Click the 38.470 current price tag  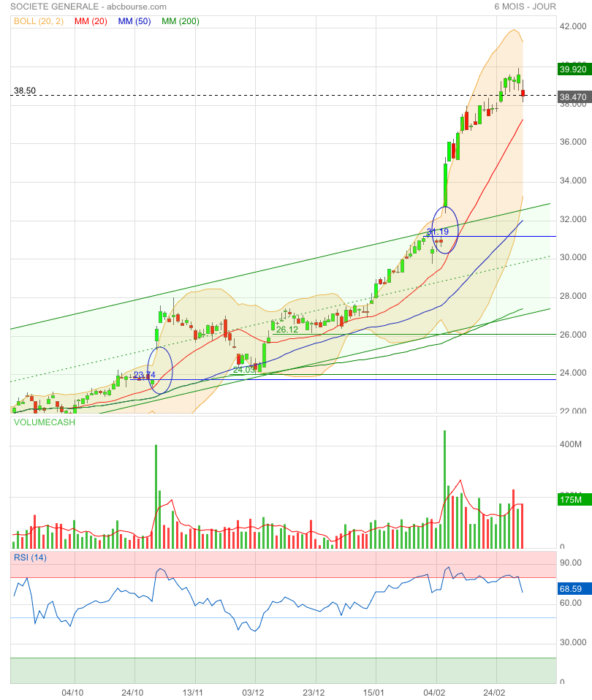pos(574,97)
